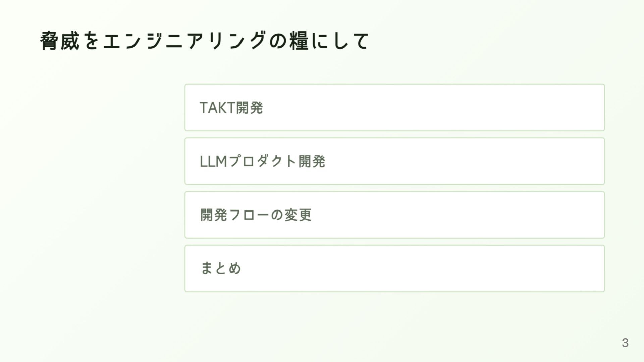Viewport: 644px width, 362px height.
Task: Click 開発 kanji after TAKT
Action: [x=250, y=108]
